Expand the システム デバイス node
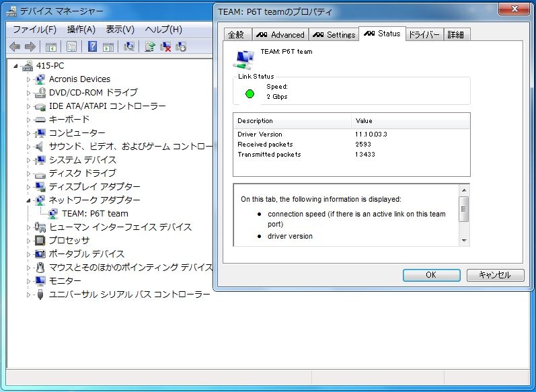The image size is (536, 392). [29, 160]
